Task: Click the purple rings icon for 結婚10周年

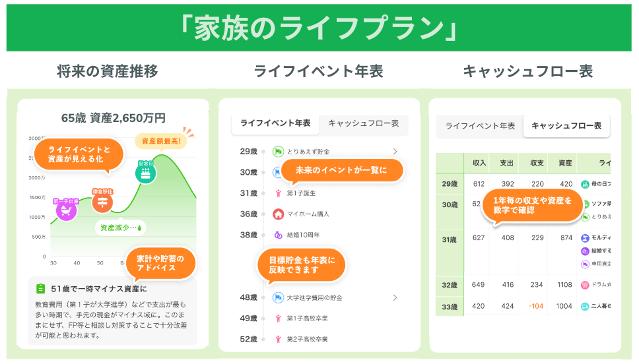Action: [278, 235]
